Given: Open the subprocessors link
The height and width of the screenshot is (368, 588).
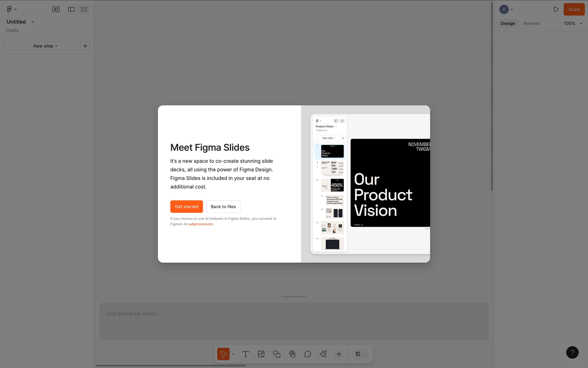Looking at the screenshot, I should (x=200, y=224).
